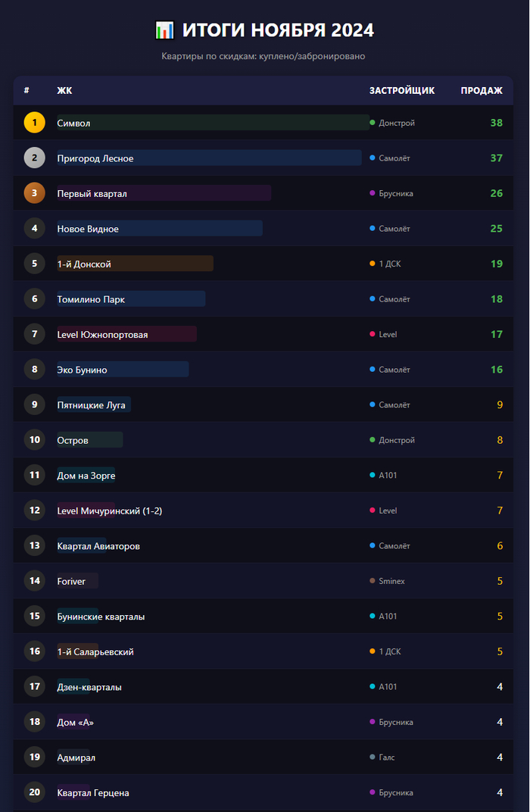Click the silver rank 2 badge

tap(34, 158)
